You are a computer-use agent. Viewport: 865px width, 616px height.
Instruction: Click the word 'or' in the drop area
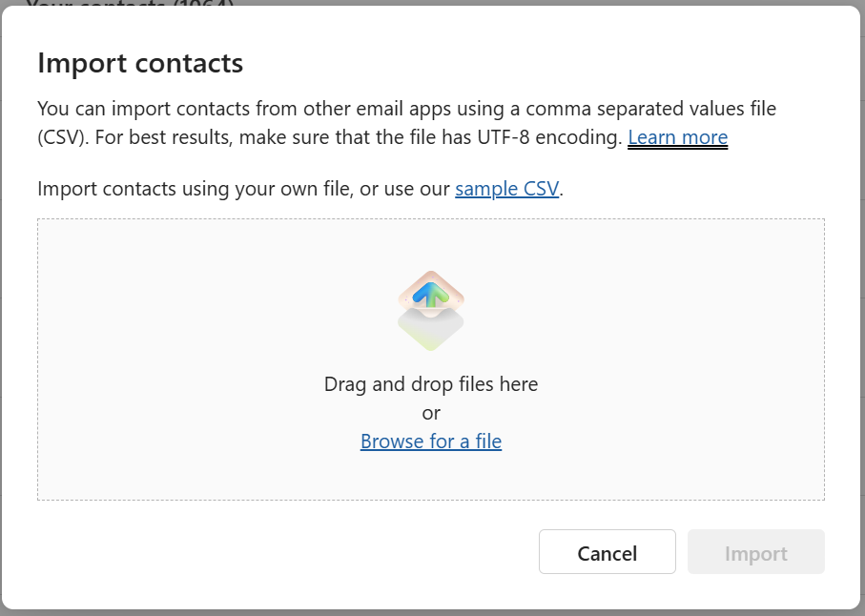pyautogui.click(x=430, y=412)
